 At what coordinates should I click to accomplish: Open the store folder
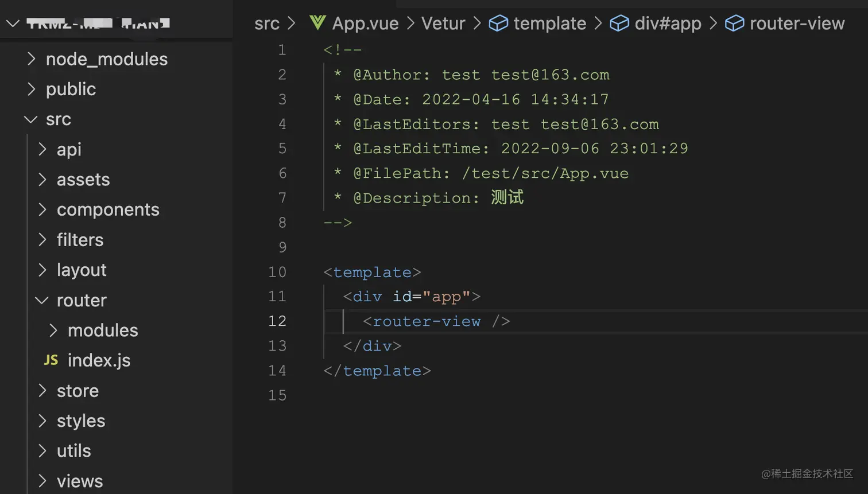pyautogui.click(x=77, y=391)
